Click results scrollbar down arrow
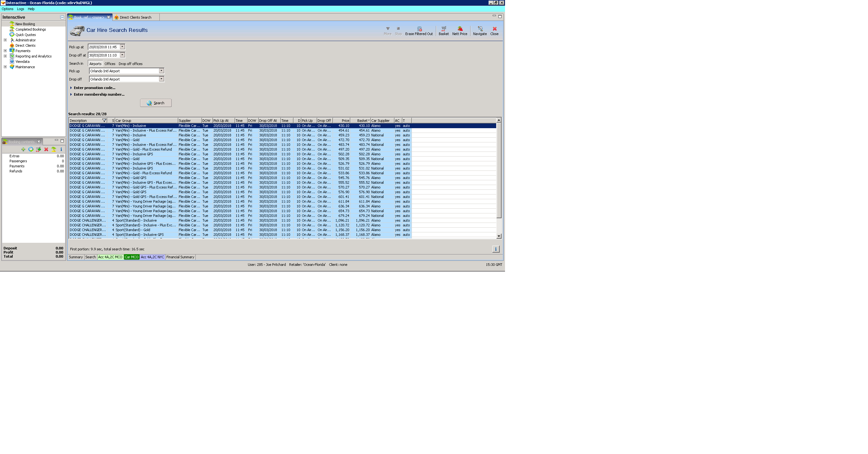 pos(499,236)
